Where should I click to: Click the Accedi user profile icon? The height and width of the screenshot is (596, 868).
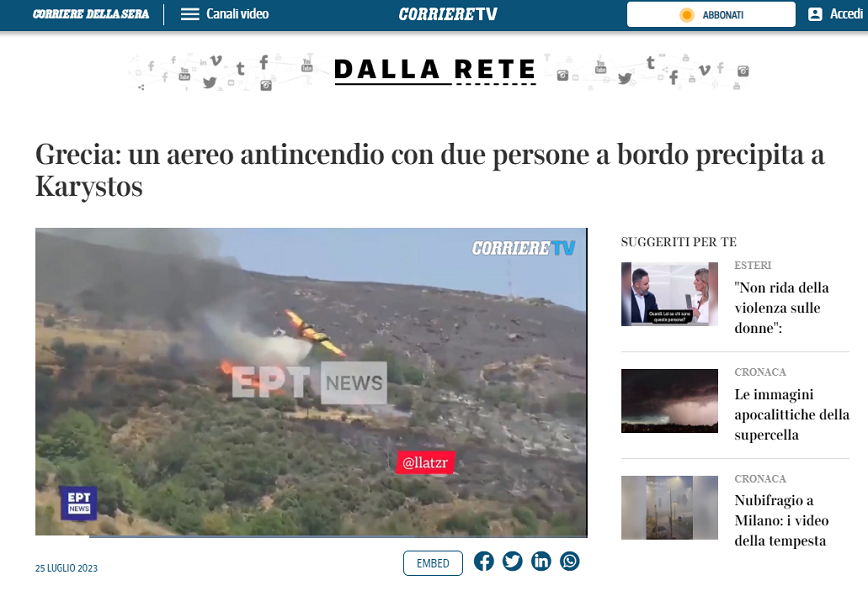[815, 14]
